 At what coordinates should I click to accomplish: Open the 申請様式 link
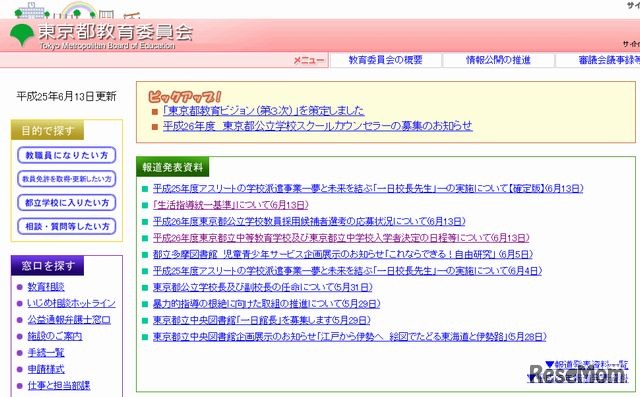(x=46, y=369)
